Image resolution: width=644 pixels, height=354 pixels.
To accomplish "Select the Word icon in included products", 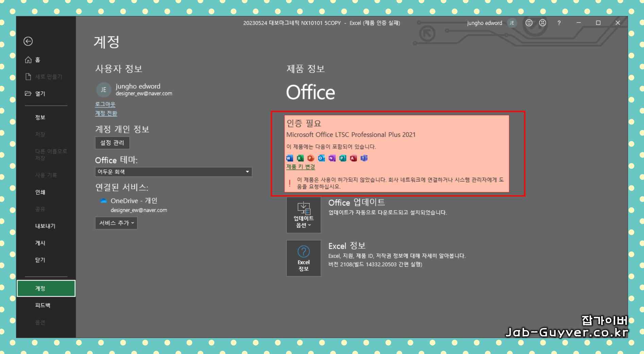I will pos(289,158).
